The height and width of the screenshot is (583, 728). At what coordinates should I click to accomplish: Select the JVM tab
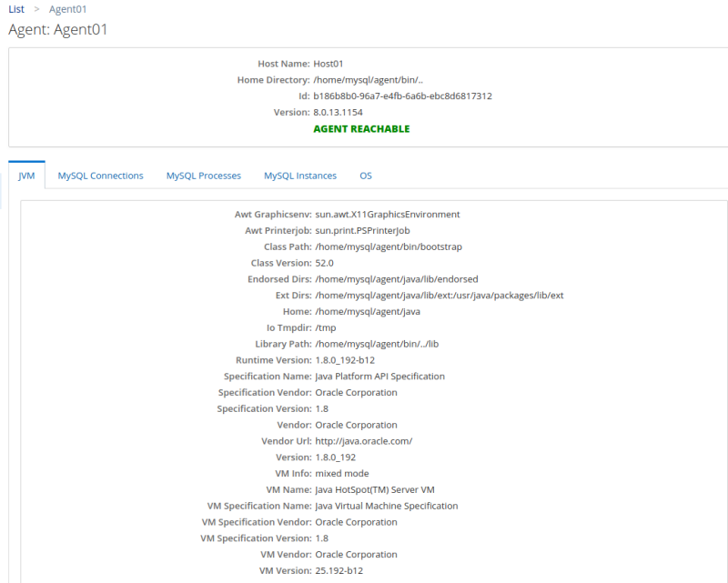pos(26,176)
